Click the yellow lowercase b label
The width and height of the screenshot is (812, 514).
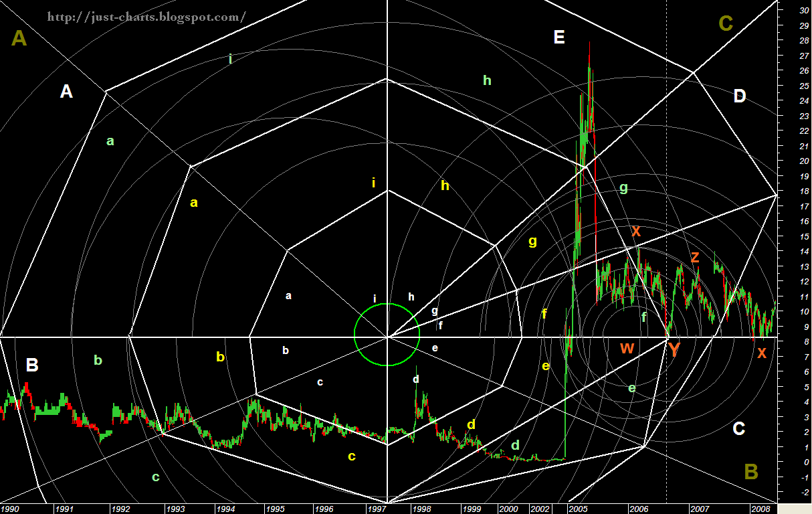point(220,357)
